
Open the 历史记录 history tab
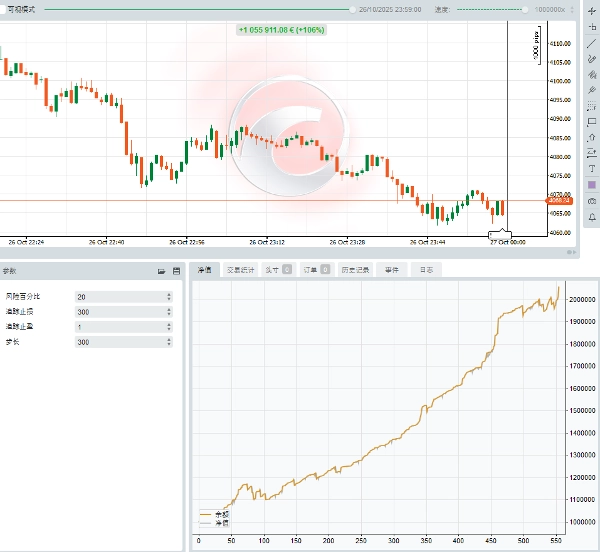(355, 270)
